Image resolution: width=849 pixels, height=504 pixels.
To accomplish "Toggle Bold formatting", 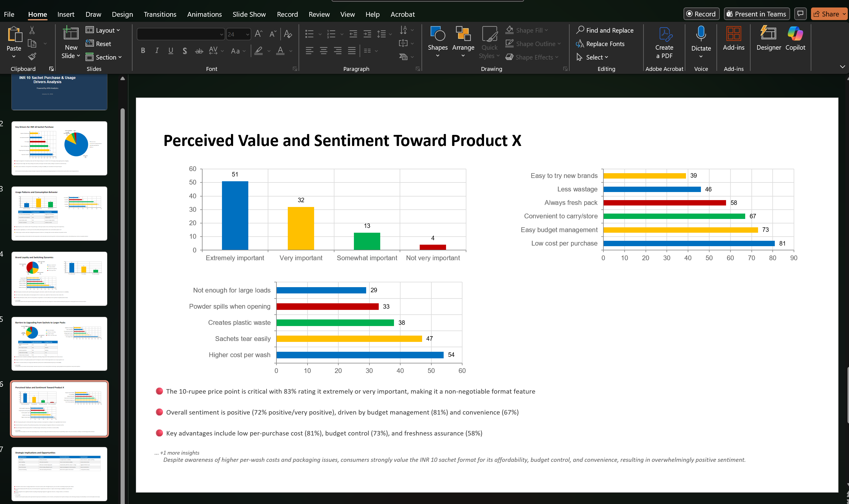I will (143, 51).
